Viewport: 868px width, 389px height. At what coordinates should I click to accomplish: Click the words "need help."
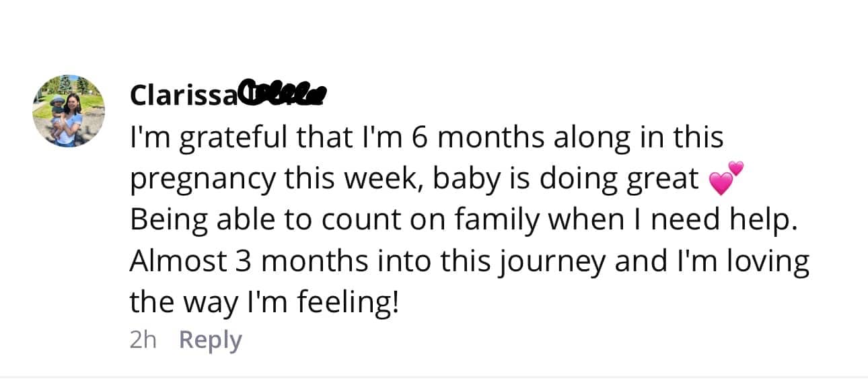747,220
